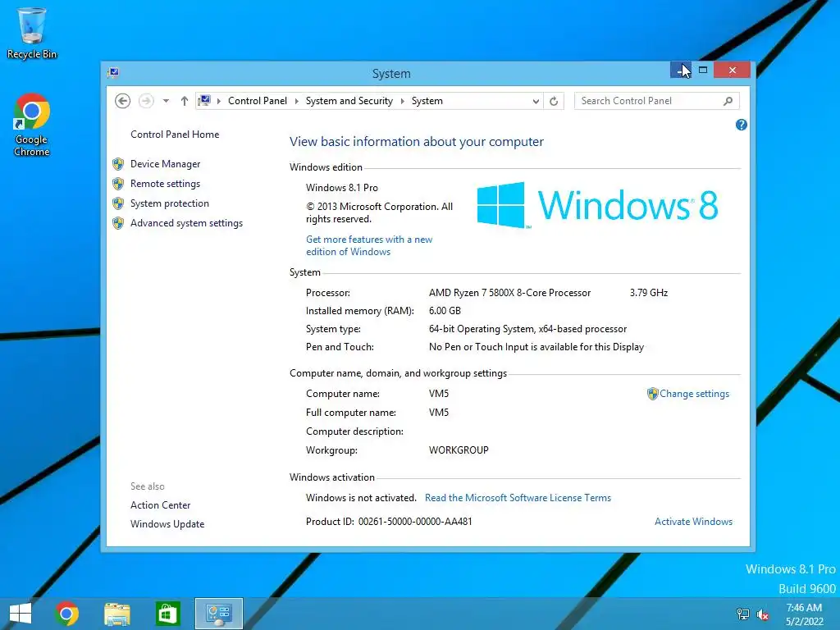840x630 pixels.
Task: Select System in the breadcrumb path
Action: (x=427, y=101)
